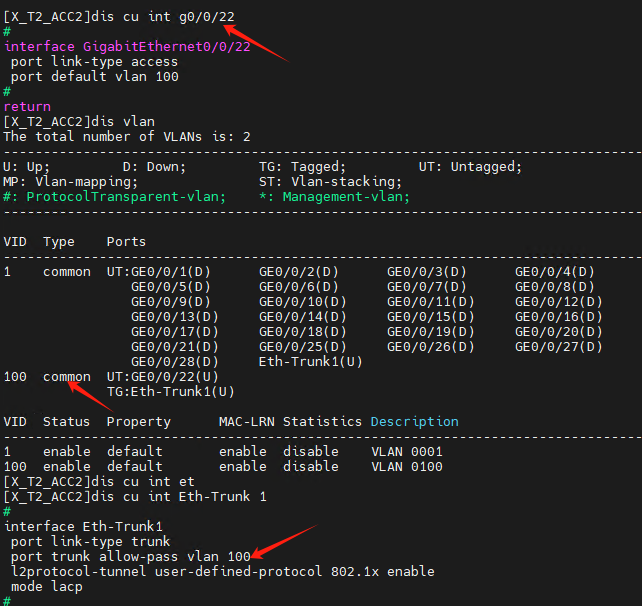Click the 'Ports' column header
The width and height of the screenshot is (642, 606).
pos(126,242)
